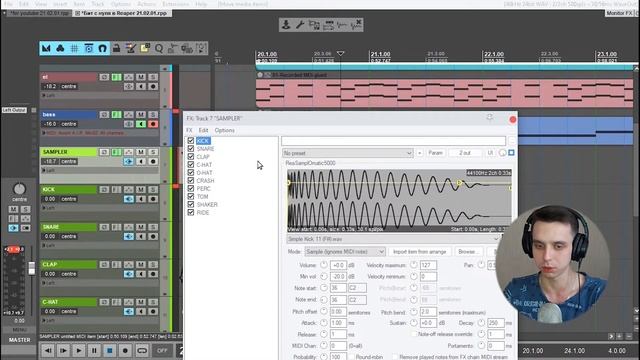Screen dimensions: 640x360
Task: Open the Track menu in main menu bar
Action: click(x=97, y=4)
